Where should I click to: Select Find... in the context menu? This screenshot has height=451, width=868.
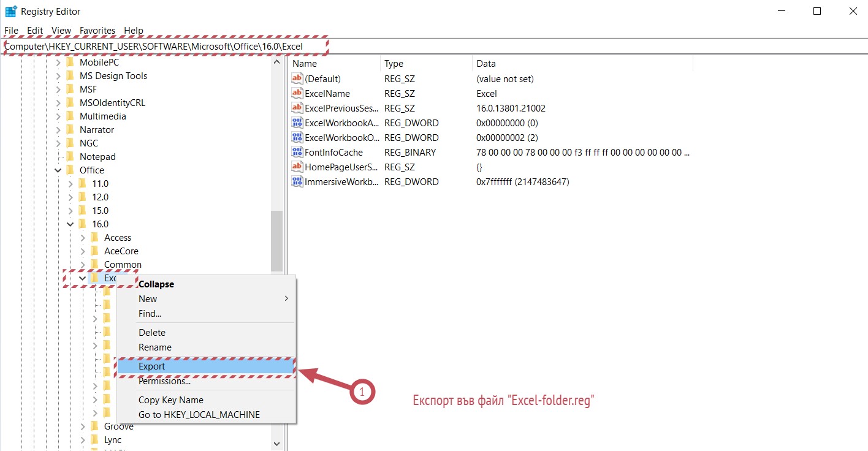[205, 314]
